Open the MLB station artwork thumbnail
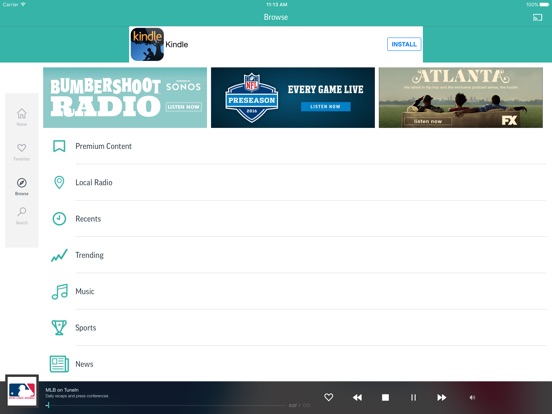This screenshot has height=414, width=552. (x=22, y=391)
